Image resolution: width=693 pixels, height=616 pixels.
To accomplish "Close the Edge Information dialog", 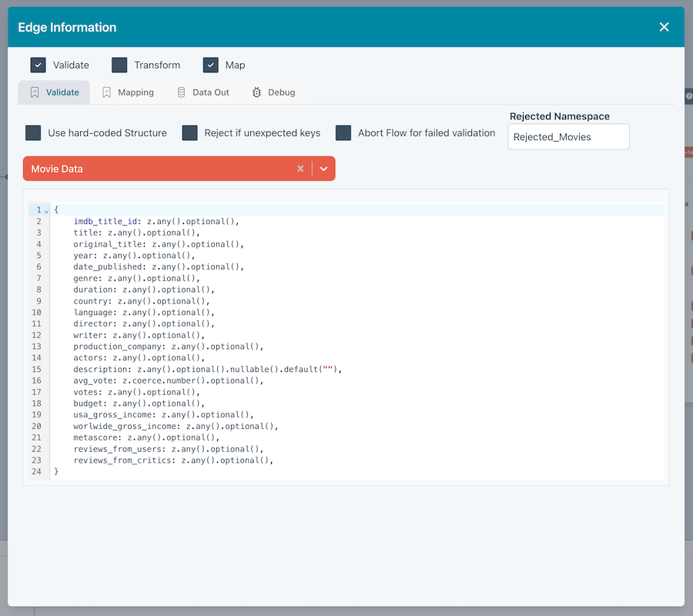I will point(664,27).
